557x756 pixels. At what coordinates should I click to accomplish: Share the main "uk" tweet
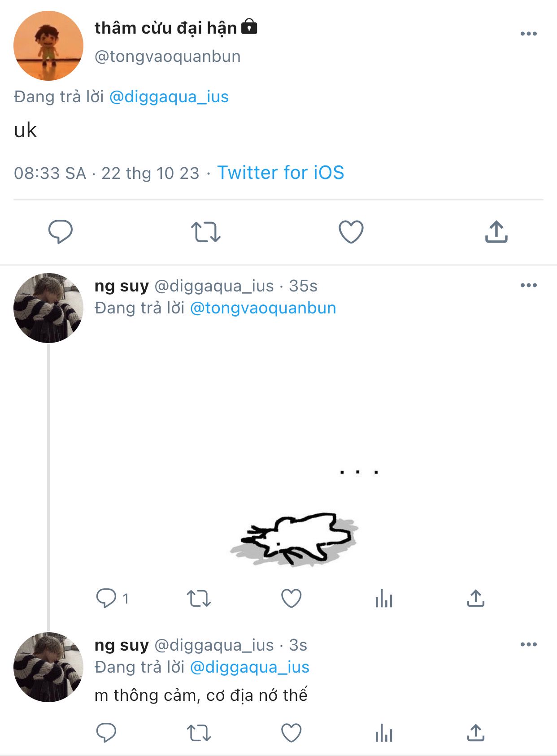click(496, 231)
